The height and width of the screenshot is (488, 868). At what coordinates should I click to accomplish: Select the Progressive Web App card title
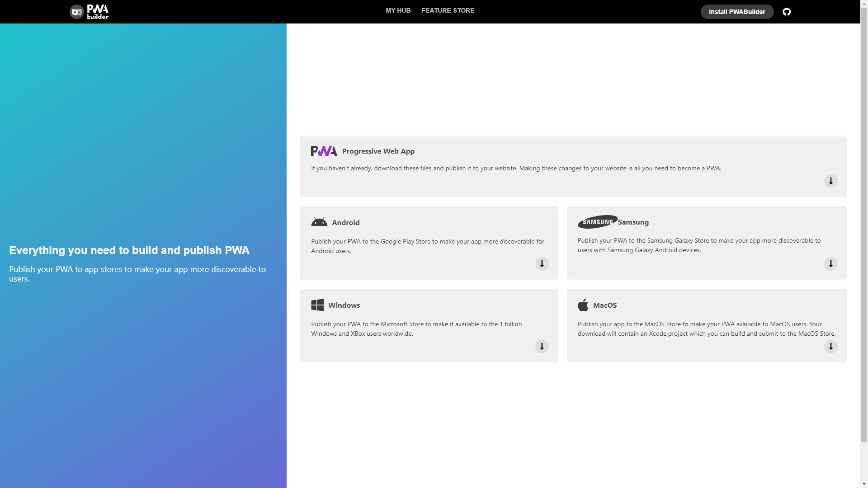point(378,151)
